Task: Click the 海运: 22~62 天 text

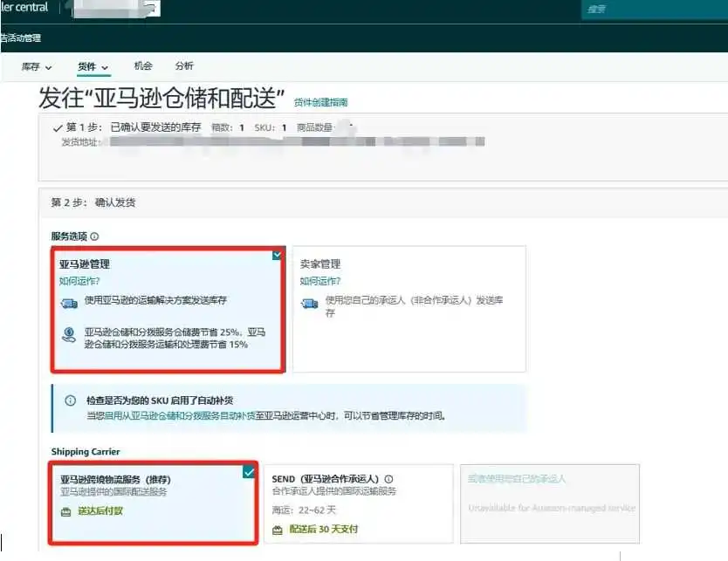Action: click(x=304, y=510)
